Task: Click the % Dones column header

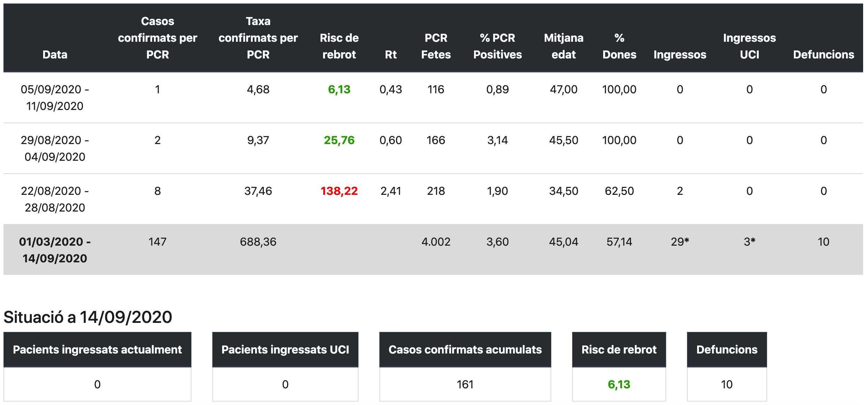Action: coord(619,46)
